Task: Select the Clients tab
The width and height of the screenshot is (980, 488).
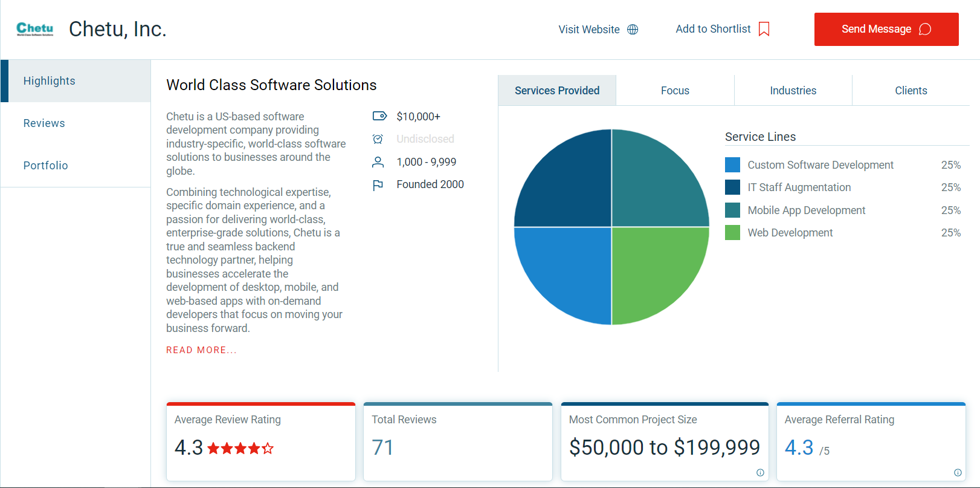Action: [x=911, y=91]
